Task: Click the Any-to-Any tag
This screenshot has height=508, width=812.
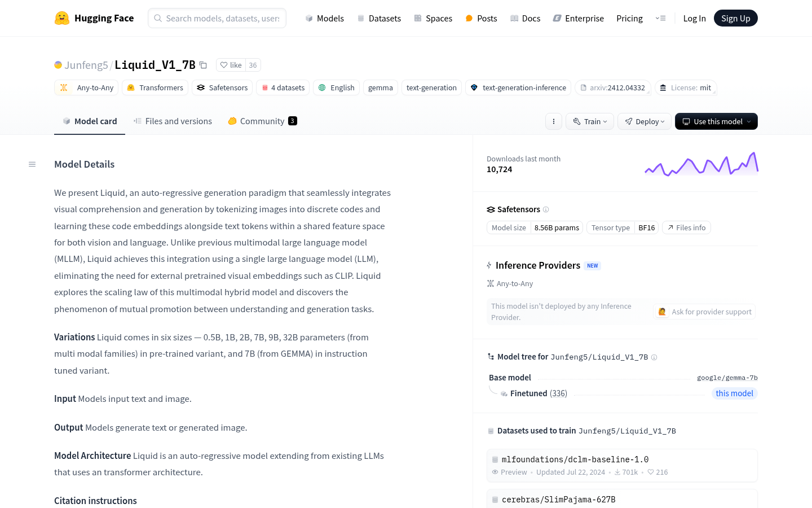Action: (x=86, y=87)
